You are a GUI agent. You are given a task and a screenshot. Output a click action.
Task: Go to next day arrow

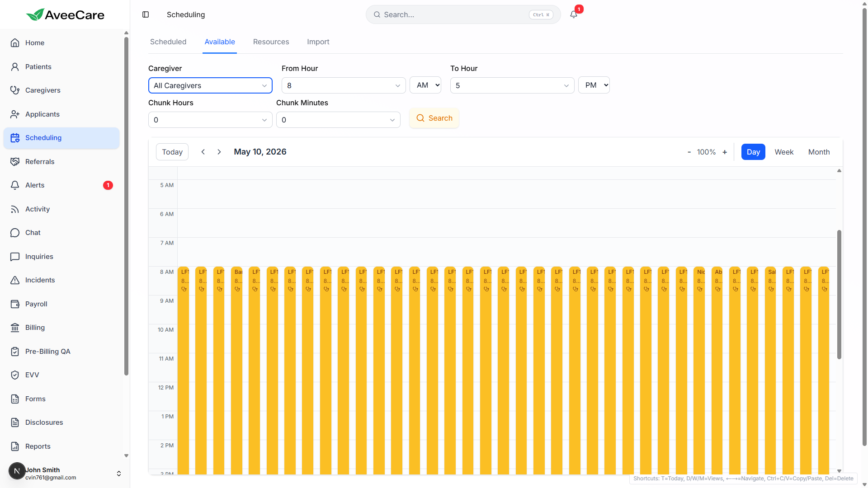pyautogui.click(x=219, y=152)
